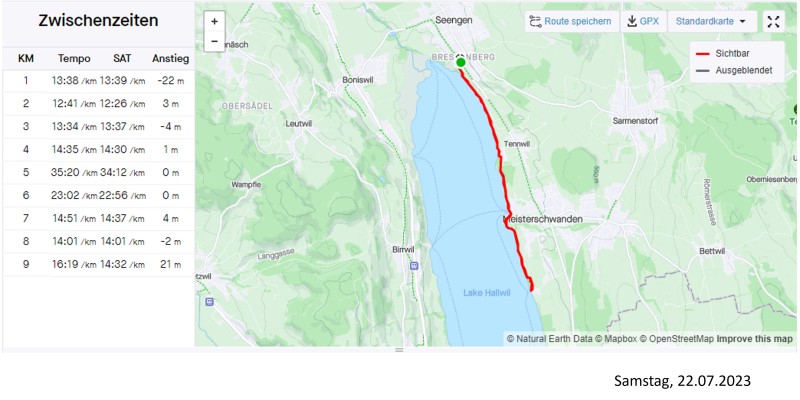Zoom out the map with minus button
The width and height of the screenshot is (800, 400).
coord(214,41)
